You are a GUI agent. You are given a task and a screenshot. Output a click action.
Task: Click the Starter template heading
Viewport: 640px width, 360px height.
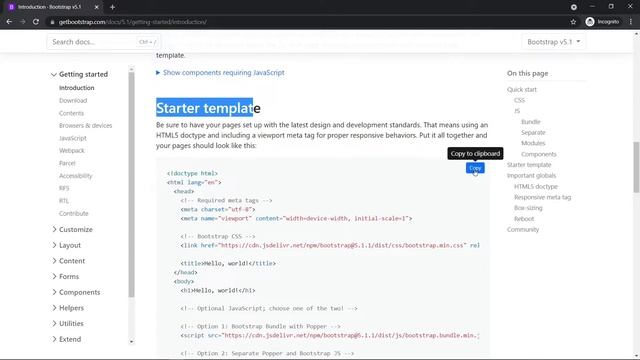tap(208, 108)
